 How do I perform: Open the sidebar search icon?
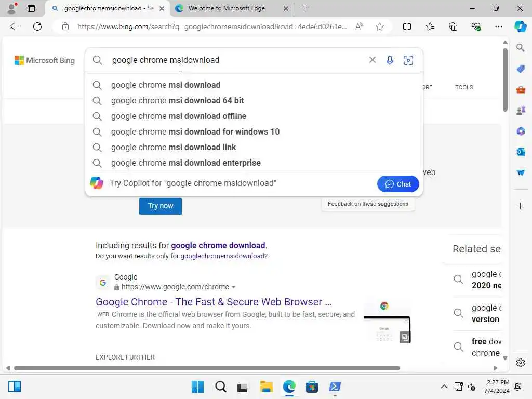tap(521, 48)
